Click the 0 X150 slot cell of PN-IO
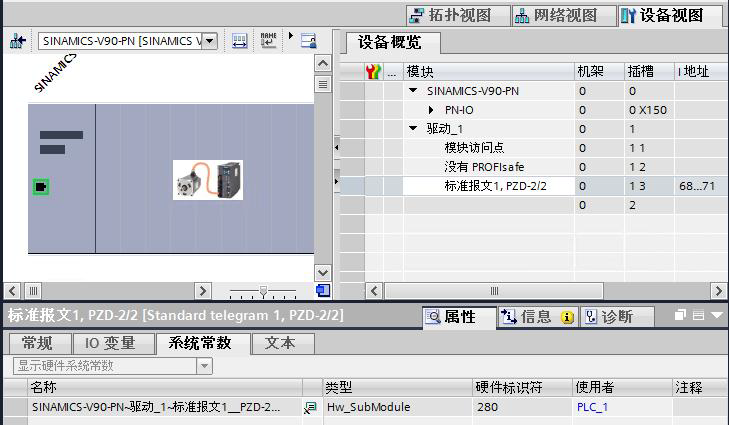The height and width of the screenshot is (425, 729). pos(648,110)
